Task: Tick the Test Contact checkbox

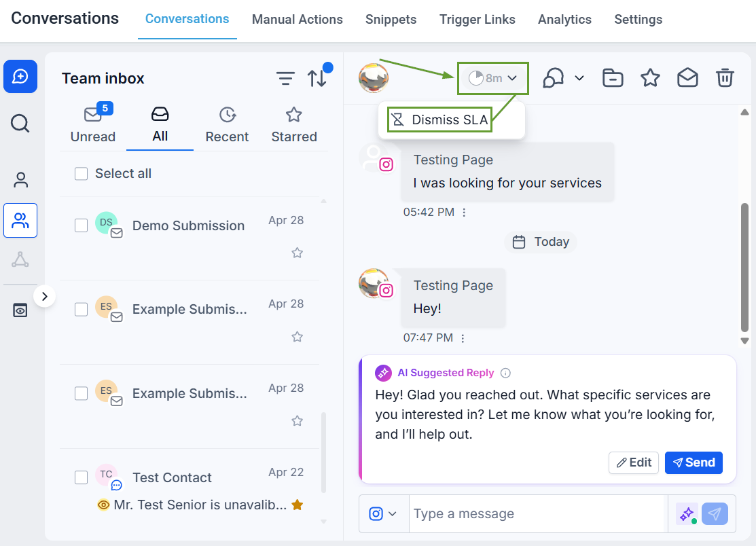Action: point(81,477)
